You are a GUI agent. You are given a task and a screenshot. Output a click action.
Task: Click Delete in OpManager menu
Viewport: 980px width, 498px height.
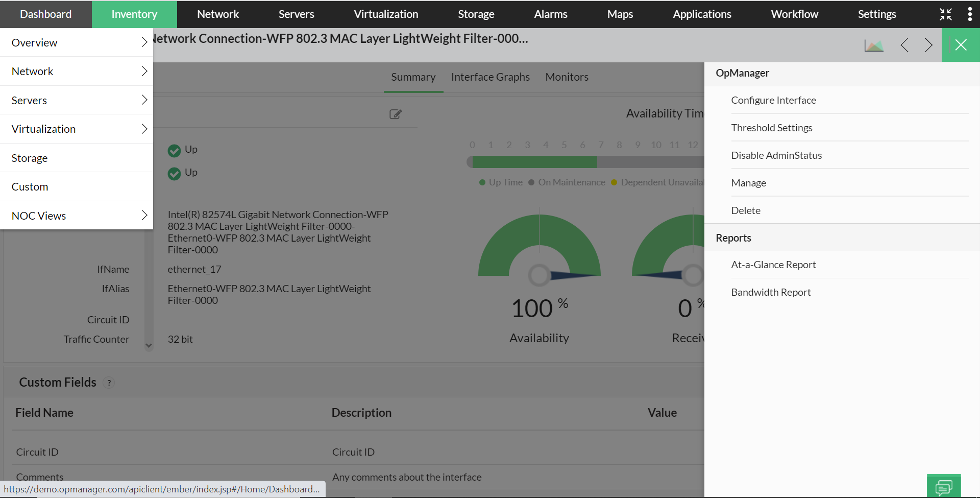[746, 210]
